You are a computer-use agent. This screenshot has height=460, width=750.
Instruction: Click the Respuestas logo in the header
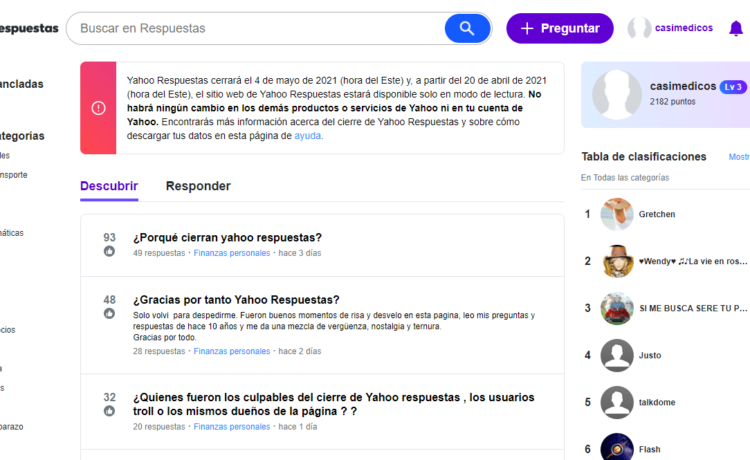29,28
